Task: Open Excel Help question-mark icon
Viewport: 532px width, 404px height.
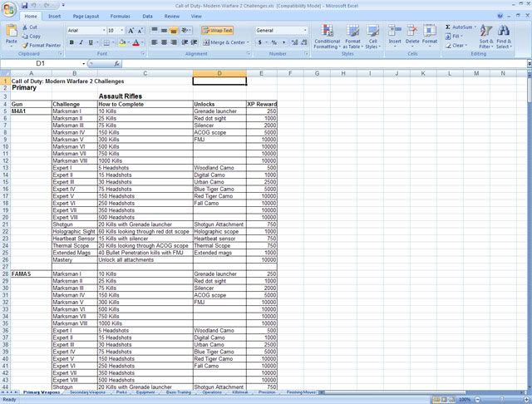Action: click(500, 16)
